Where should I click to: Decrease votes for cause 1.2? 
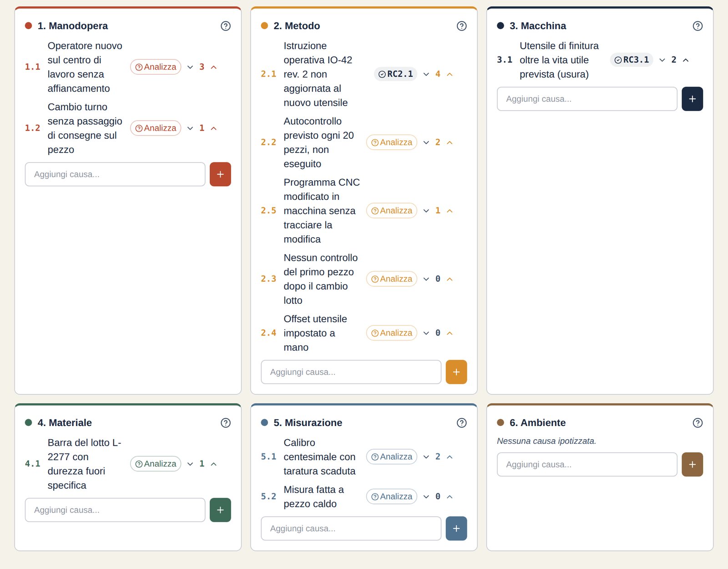[190, 128]
